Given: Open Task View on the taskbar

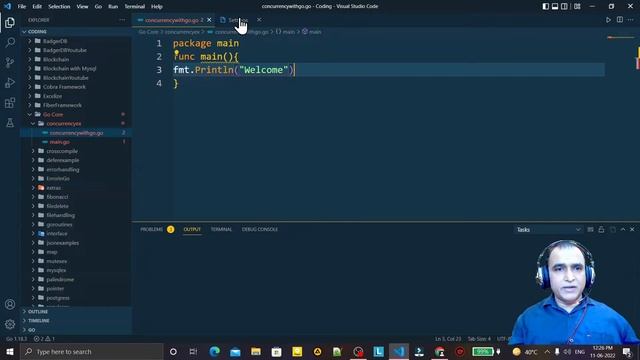Looking at the screenshot, I should (193, 352).
